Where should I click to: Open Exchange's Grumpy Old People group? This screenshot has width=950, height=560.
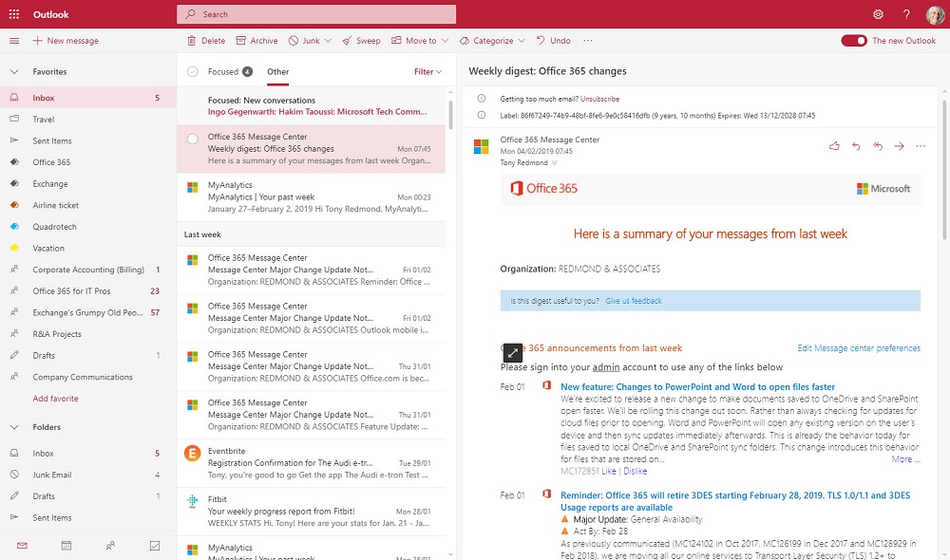pos(87,312)
